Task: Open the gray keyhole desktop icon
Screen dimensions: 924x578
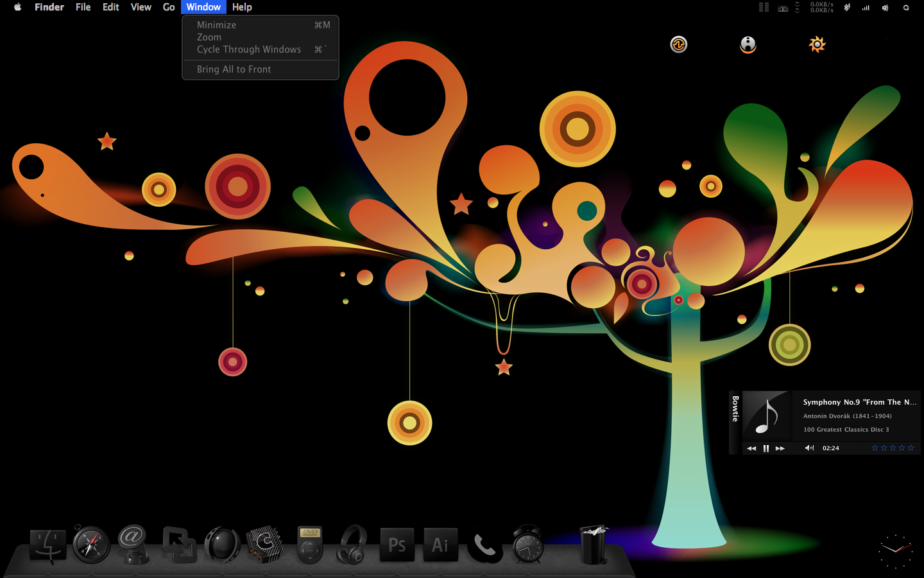Action: coord(748,44)
